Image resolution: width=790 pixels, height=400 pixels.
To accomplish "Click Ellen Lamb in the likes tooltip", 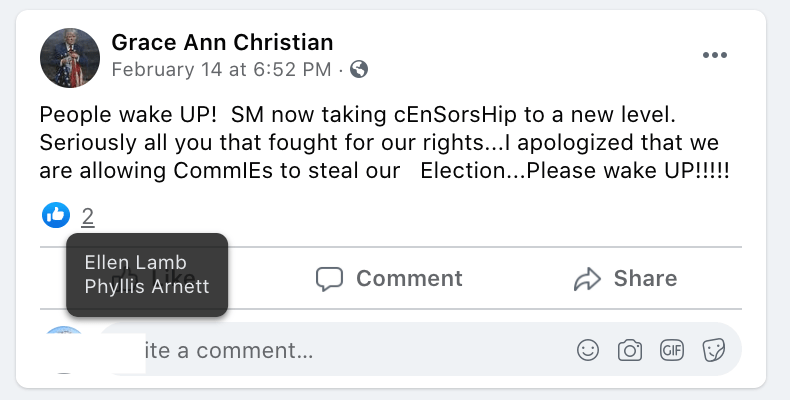I will coord(135,262).
